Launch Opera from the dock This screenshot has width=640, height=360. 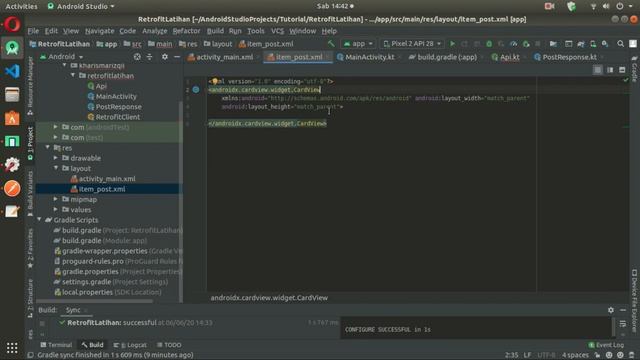(12, 24)
